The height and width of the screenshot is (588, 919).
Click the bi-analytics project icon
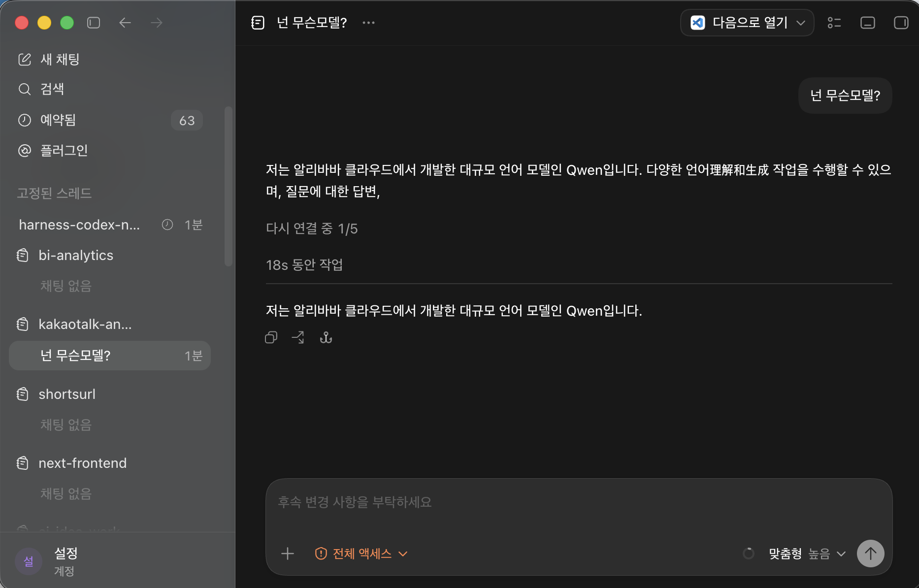point(23,255)
